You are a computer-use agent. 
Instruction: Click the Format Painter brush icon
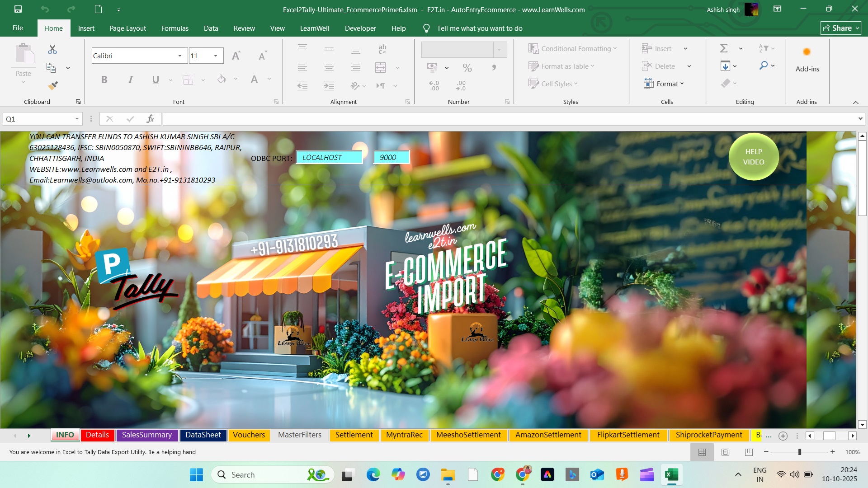[52, 85]
